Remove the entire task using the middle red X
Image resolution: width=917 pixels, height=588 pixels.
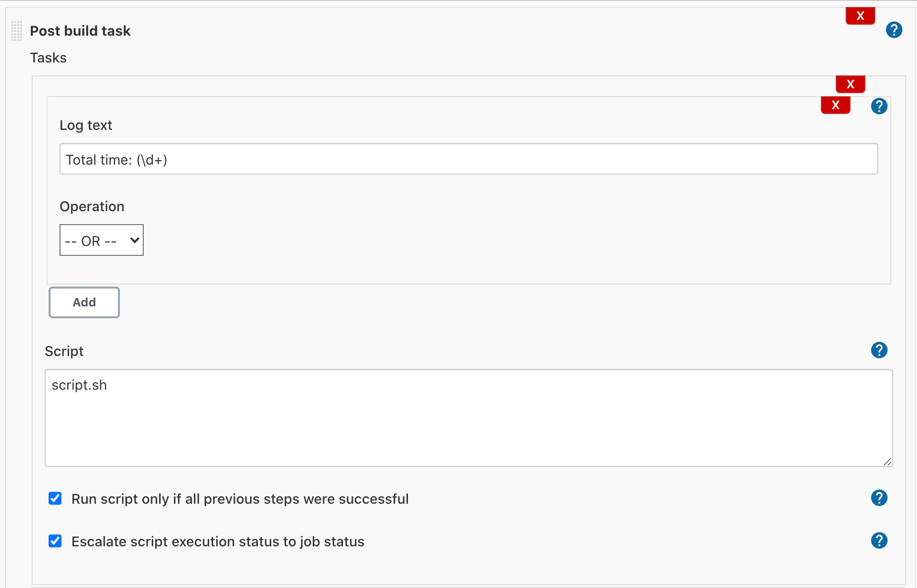click(850, 84)
